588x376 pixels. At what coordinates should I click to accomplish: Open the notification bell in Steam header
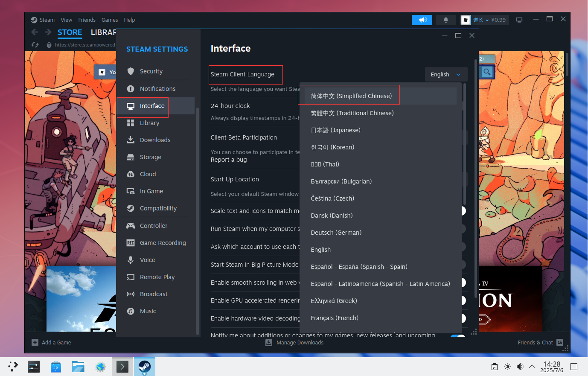click(446, 20)
